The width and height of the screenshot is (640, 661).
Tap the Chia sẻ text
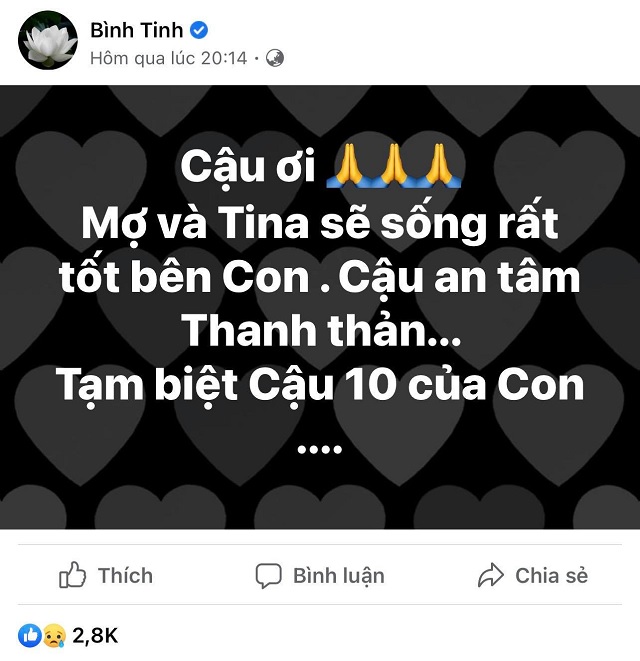coord(551,576)
